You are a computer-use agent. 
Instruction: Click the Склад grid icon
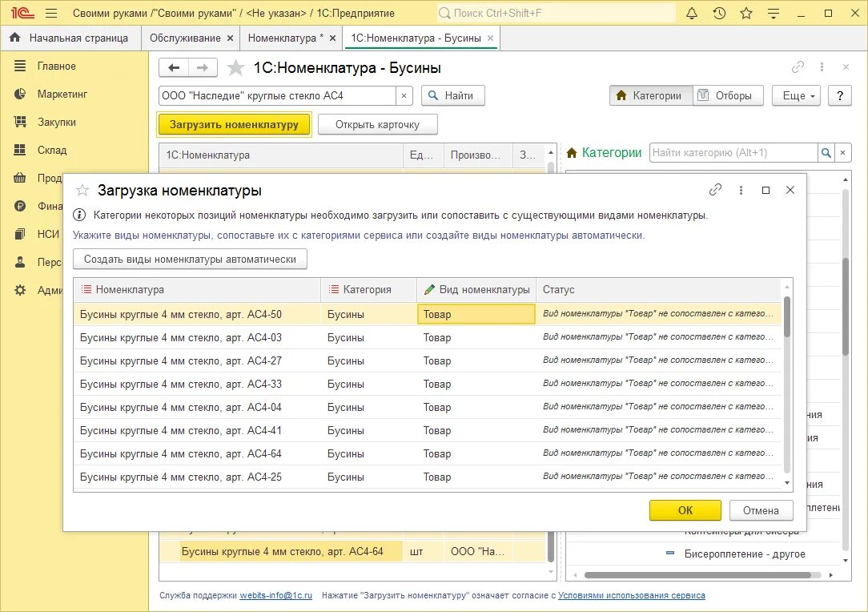coord(20,150)
